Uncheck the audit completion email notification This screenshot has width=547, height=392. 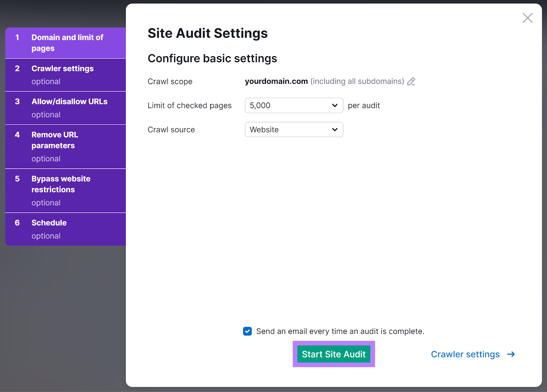[247, 331]
